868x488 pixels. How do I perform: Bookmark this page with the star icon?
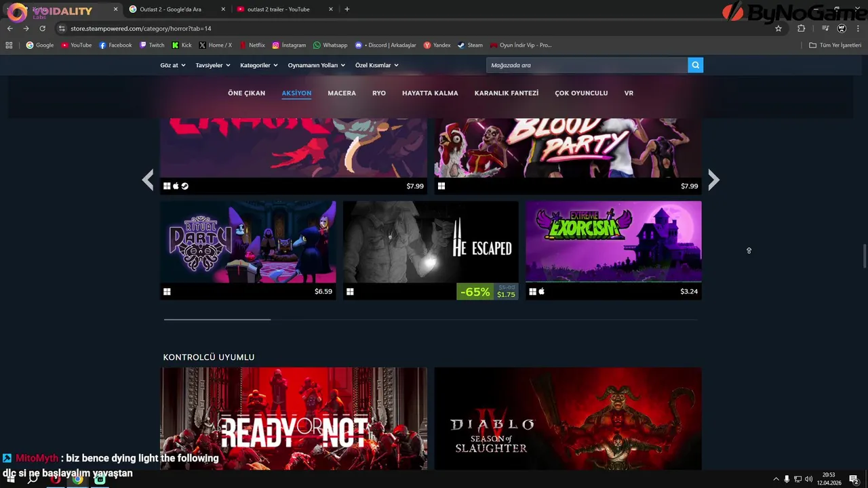[x=778, y=28]
